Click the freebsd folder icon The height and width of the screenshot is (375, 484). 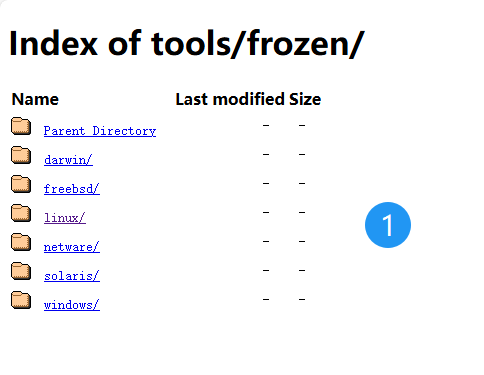21,184
